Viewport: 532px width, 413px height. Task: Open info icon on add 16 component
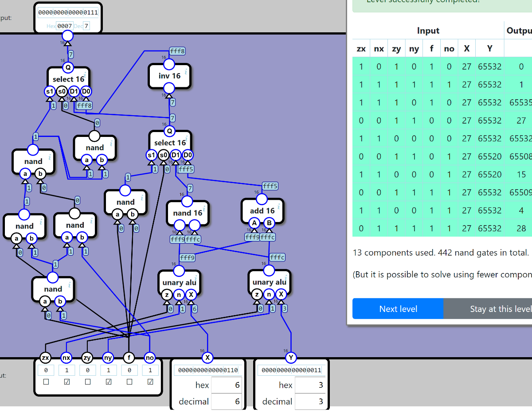278,206
